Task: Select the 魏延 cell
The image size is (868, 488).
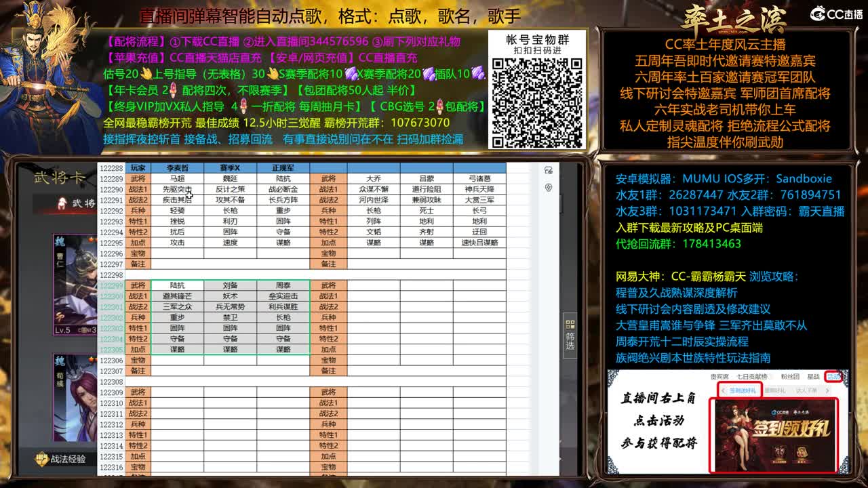Action: [230, 178]
